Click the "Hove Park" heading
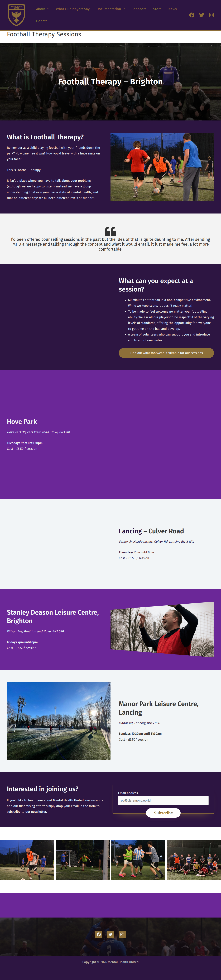221x980 pixels. pyautogui.click(x=22, y=421)
